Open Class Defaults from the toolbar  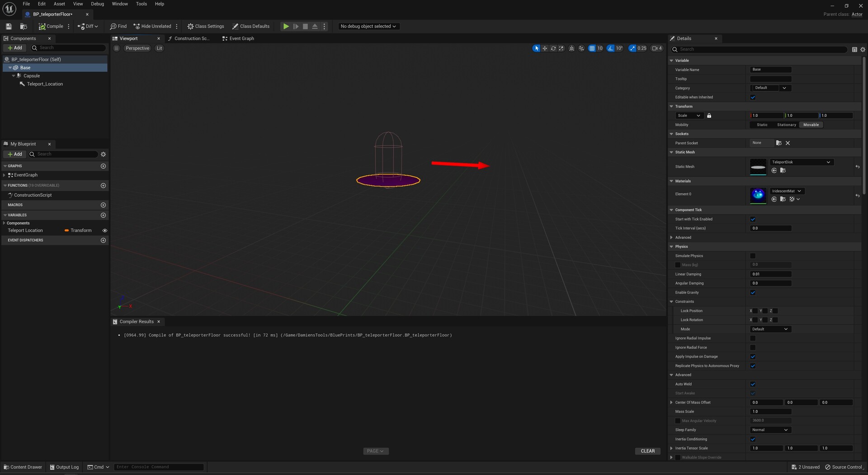click(x=251, y=26)
